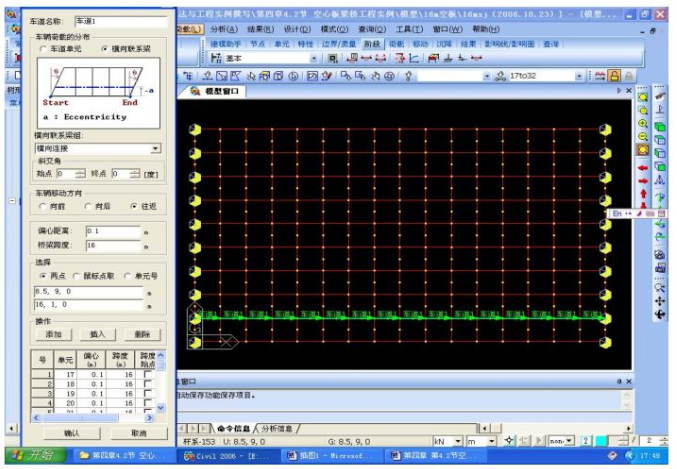
Task: Click the Zoom In plus magnifier icon
Action: click(643, 124)
